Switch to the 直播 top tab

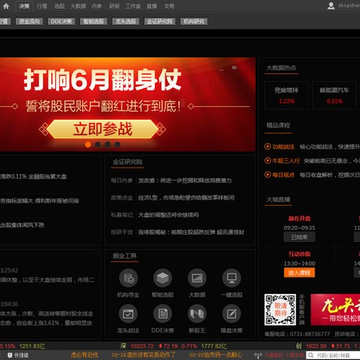pos(152,6)
